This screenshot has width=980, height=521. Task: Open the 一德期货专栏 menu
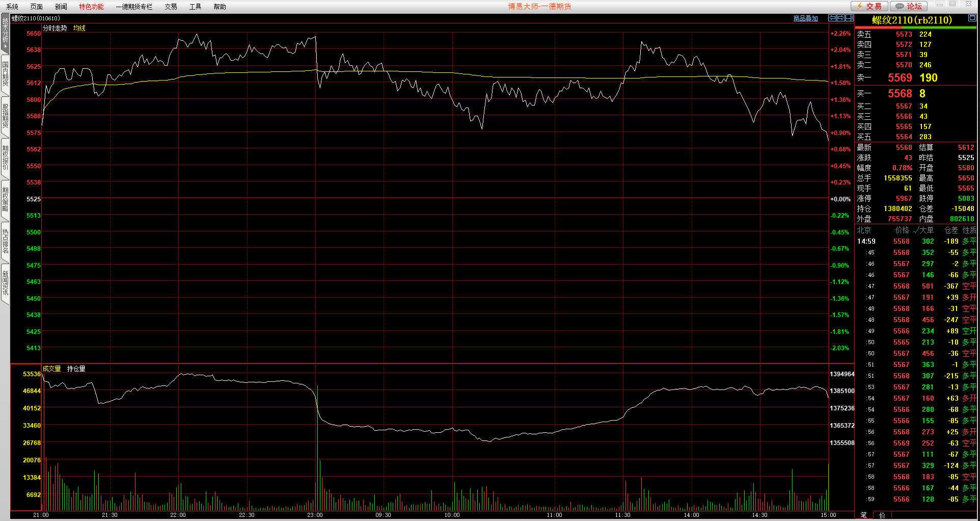coord(134,7)
